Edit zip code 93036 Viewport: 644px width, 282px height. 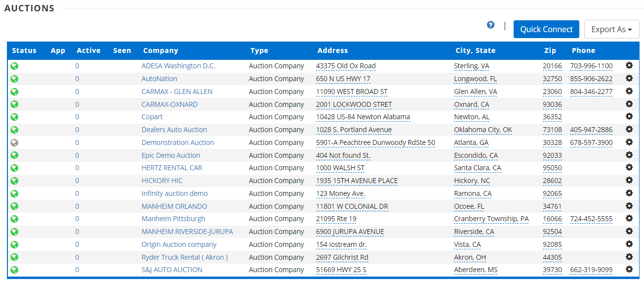[552, 104]
